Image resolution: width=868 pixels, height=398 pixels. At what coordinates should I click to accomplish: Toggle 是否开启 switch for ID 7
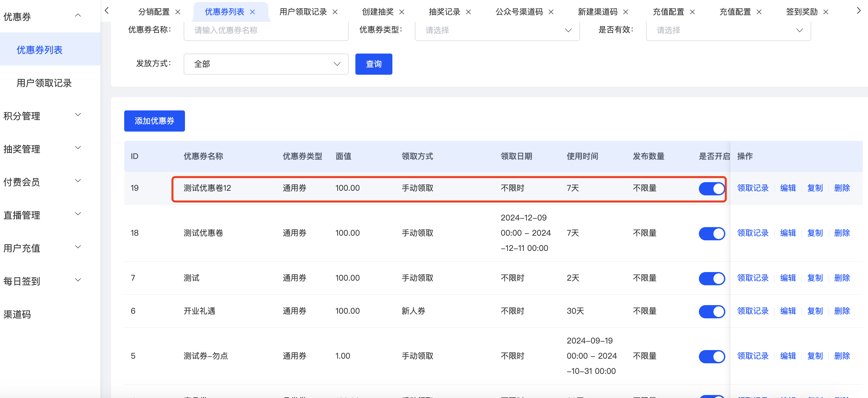pos(712,278)
